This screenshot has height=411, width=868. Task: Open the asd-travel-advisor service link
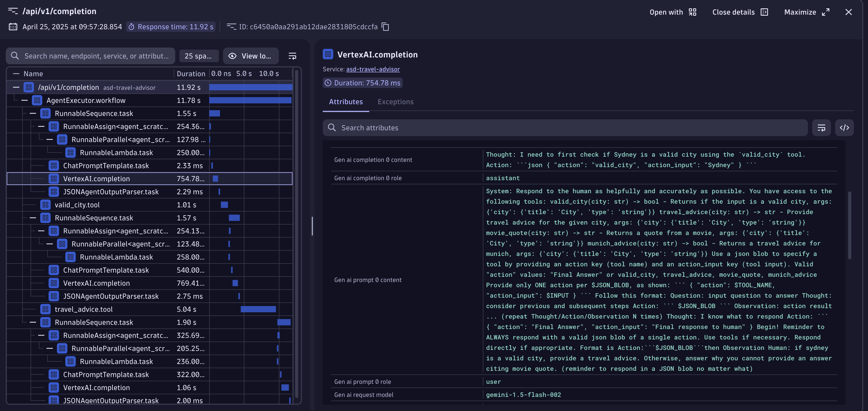[x=373, y=69]
